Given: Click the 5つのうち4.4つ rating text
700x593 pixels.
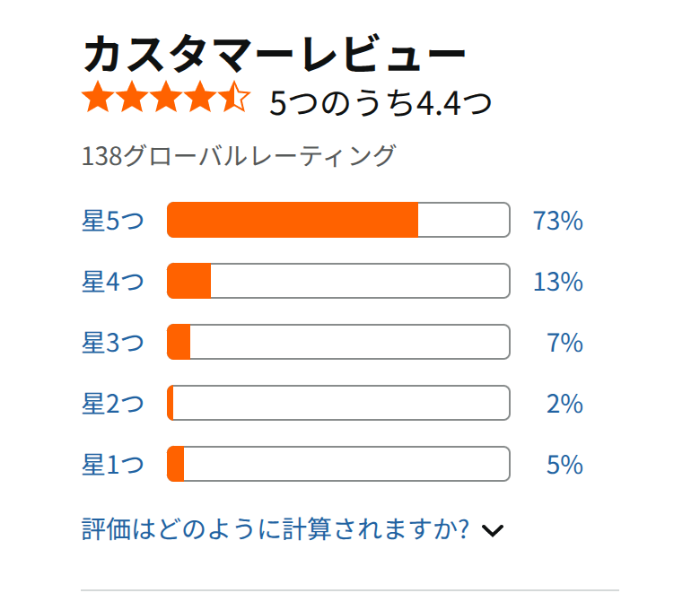Looking at the screenshot, I should 381,102.
